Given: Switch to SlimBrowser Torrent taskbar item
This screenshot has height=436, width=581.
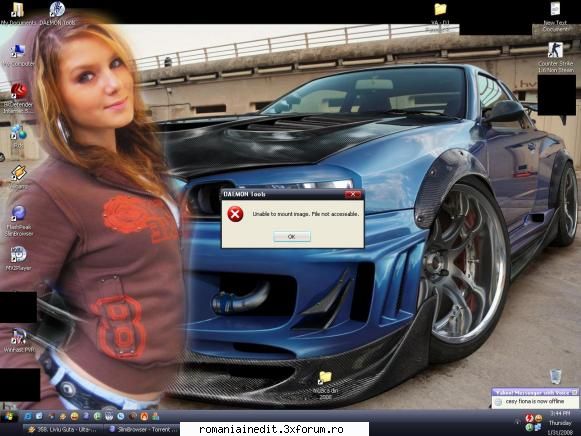Looking at the screenshot, I should (x=142, y=429).
